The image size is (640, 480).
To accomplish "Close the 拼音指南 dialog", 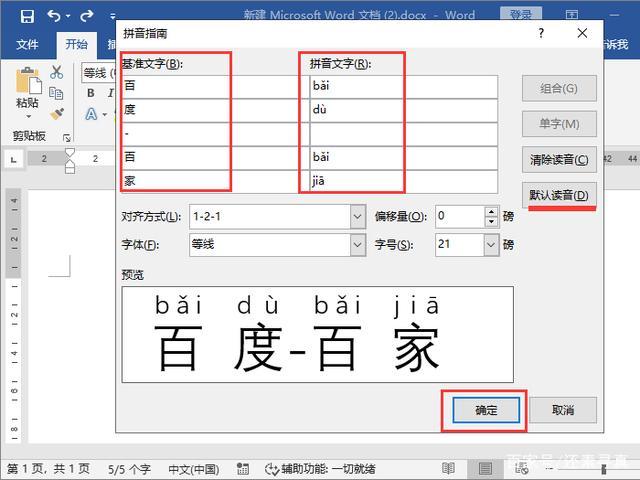I will tap(582, 33).
